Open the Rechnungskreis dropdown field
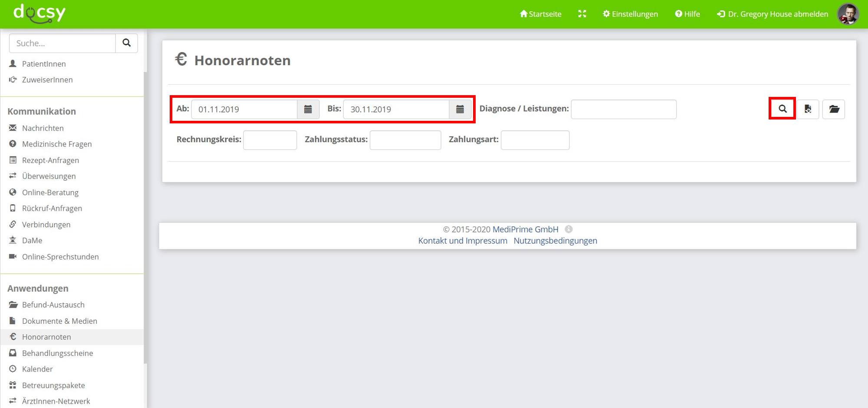 270,140
